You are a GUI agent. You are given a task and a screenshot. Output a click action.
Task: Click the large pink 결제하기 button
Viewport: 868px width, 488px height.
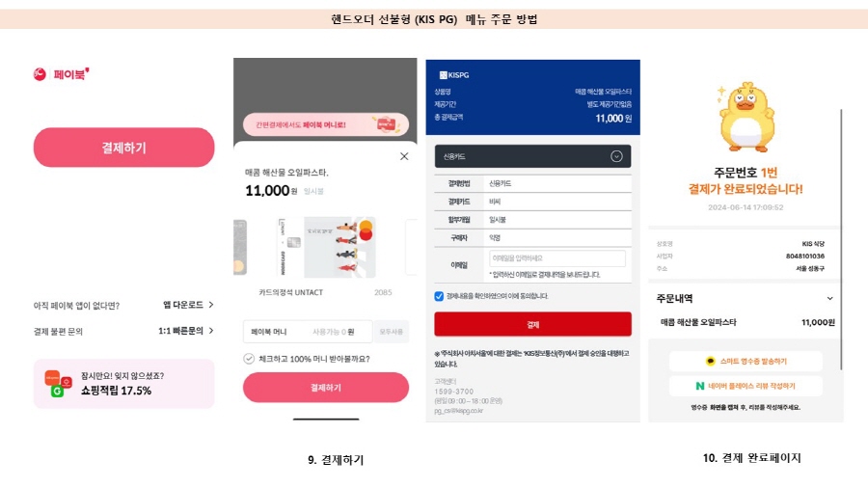[124, 148]
